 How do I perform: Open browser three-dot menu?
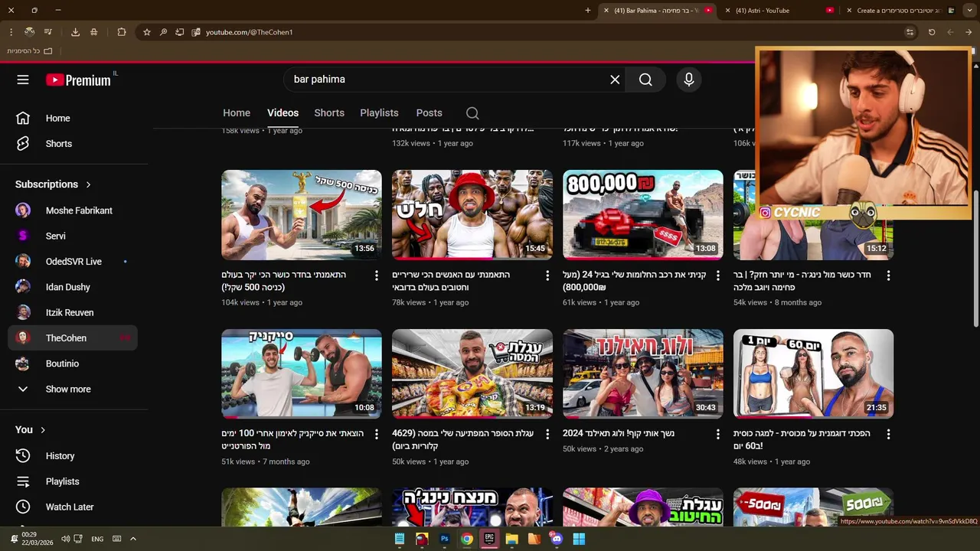11,32
